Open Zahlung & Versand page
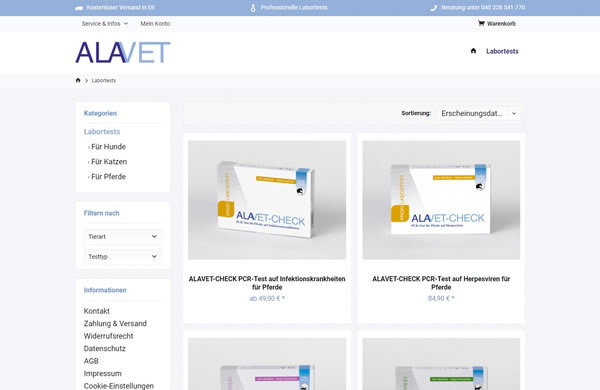Screen dimensions: 600x390 click(x=115, y=324)
